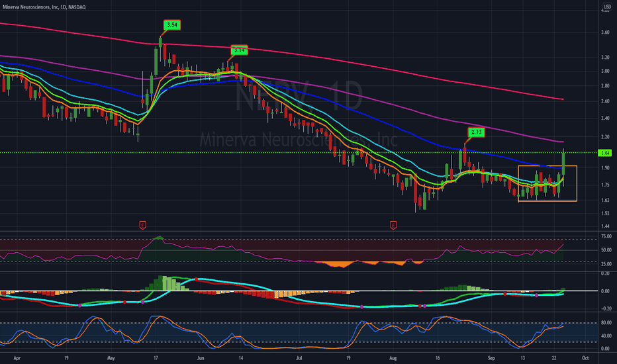Click the -0.20 MACD scale label
The height and width of the screenshot is (364, 617).
[605, 309]
